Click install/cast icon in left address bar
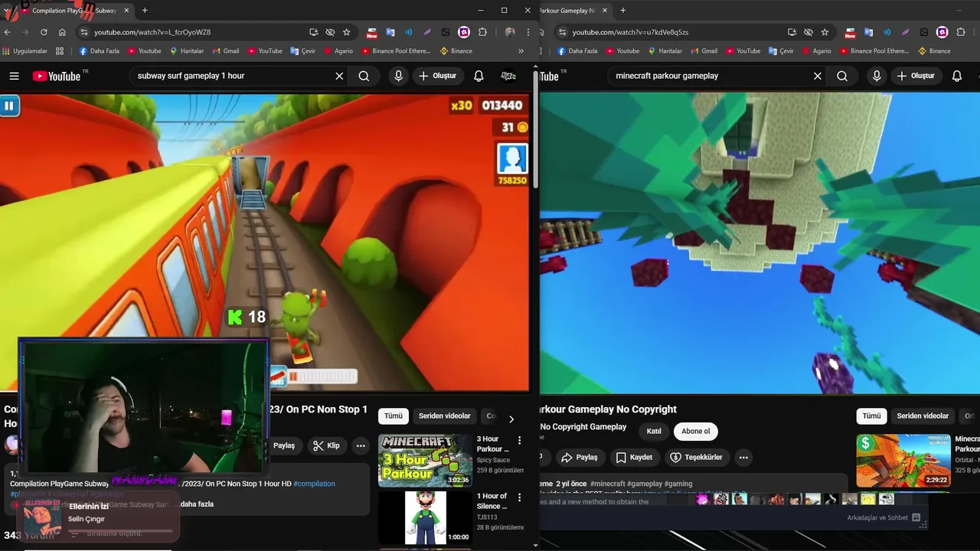 [x=313, y=32]
